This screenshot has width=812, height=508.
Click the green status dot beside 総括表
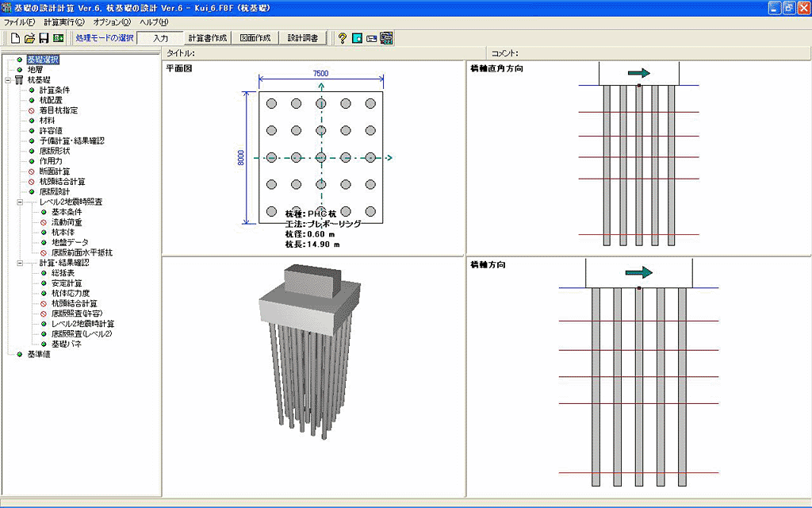[44, 273]
